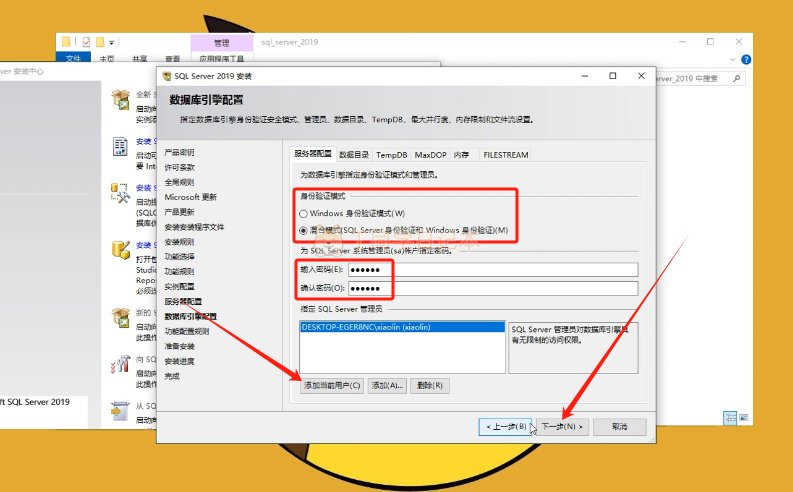The height and width of the screenshot is (492, 793).
Task: Click the sql_server_2019 Explorer window title
Action: 289,42
